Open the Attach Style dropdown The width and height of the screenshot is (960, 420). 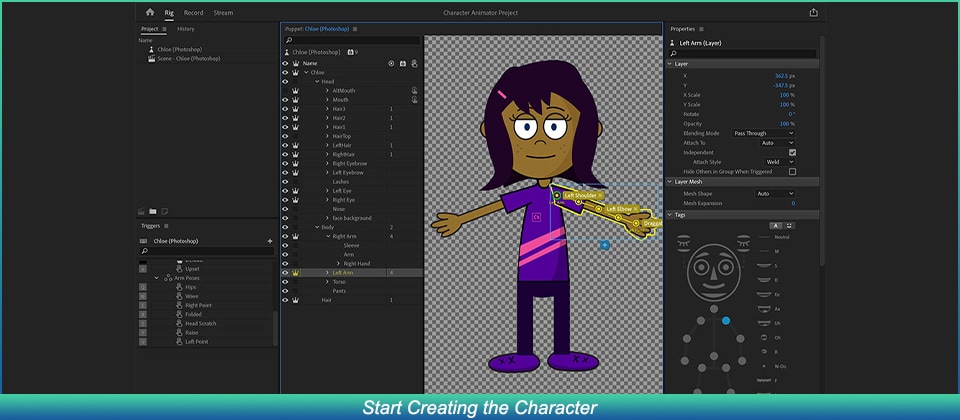780,162
